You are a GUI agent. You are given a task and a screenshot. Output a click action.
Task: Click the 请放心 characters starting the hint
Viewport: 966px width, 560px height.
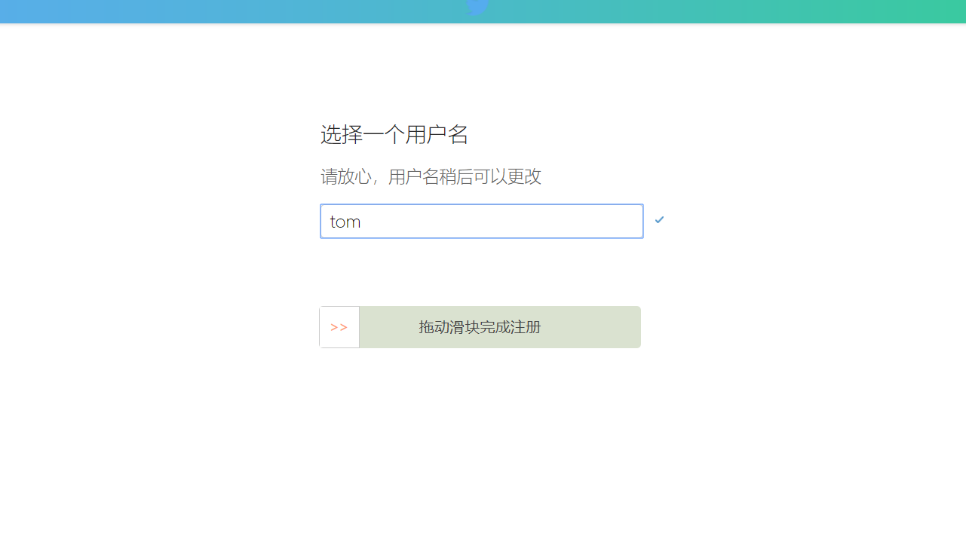pyautogui.click(x=345, y=177)
